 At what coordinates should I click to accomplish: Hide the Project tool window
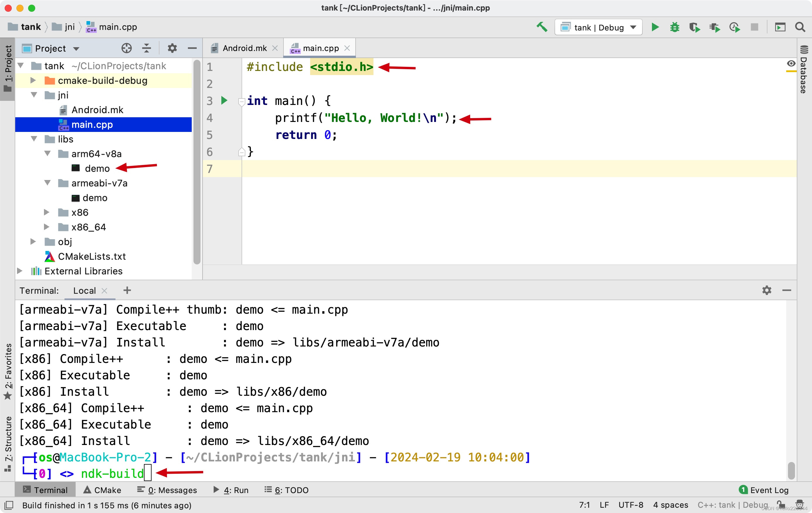192,48
